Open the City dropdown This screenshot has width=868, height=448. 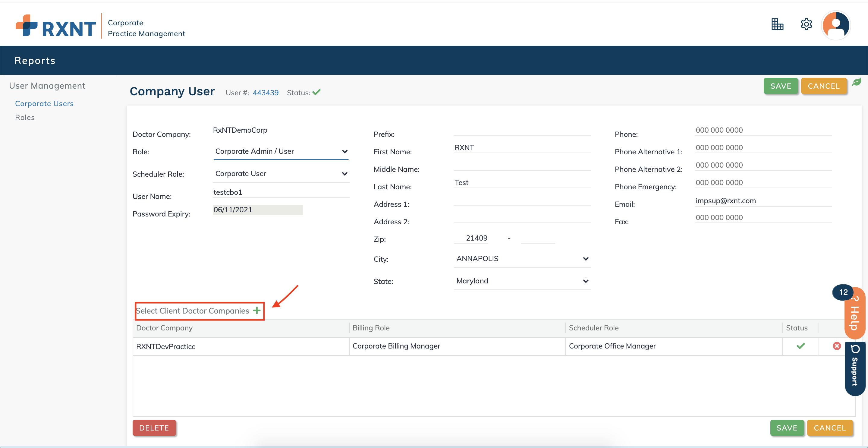pos(522,259)
